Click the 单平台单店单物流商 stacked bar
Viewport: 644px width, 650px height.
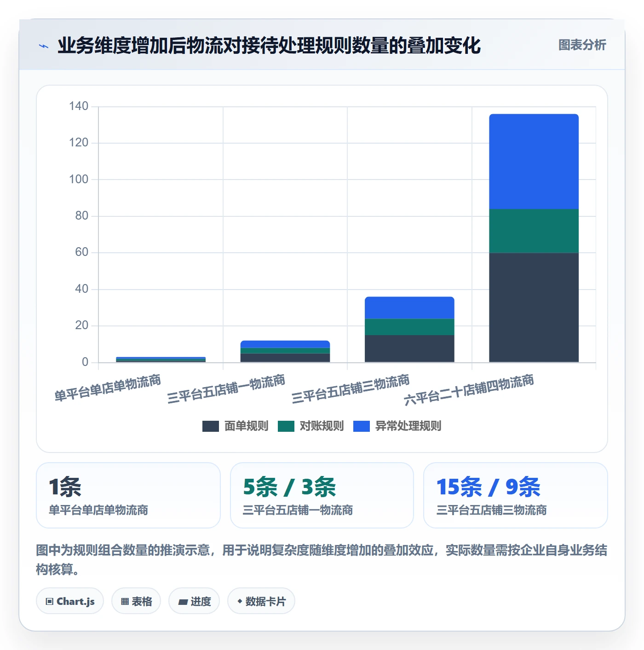(x=161, y=360)
